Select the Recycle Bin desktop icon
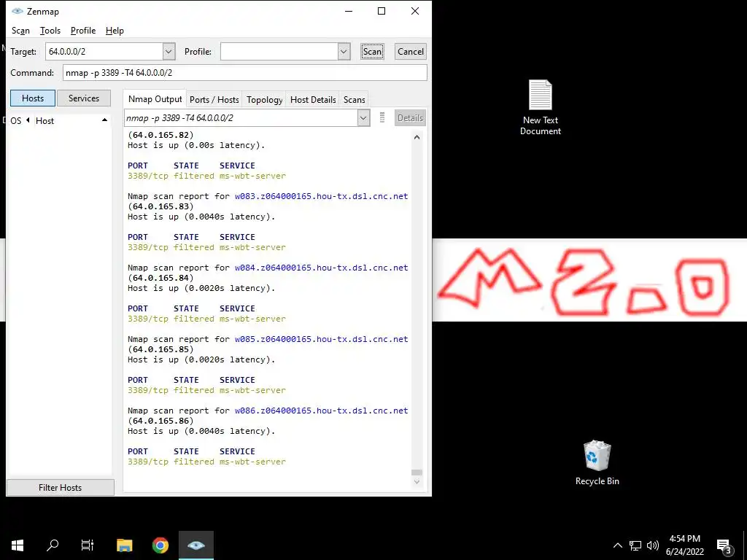747x560 pixels. [597, 463]
